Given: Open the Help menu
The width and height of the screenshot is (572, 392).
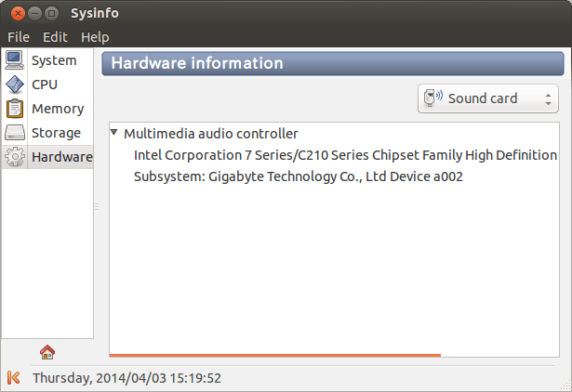Looking at the screenshot, I should click(x=95, y=37).
